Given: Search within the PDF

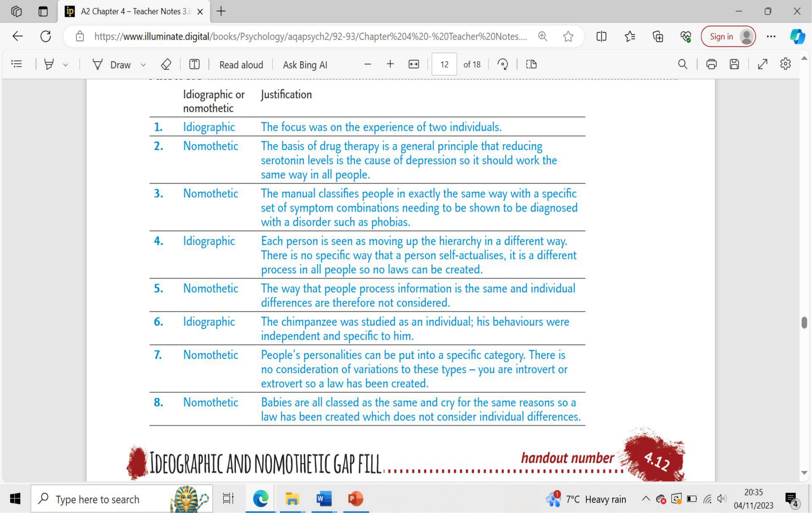Looking at the screenshot, I should 682,64.
